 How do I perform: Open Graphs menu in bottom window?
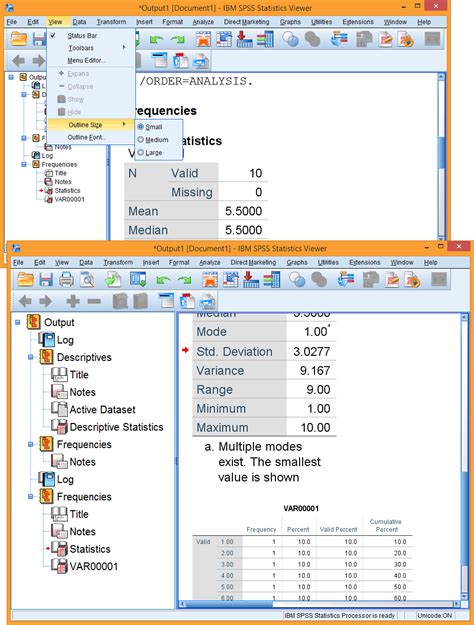tap(297, 262)
